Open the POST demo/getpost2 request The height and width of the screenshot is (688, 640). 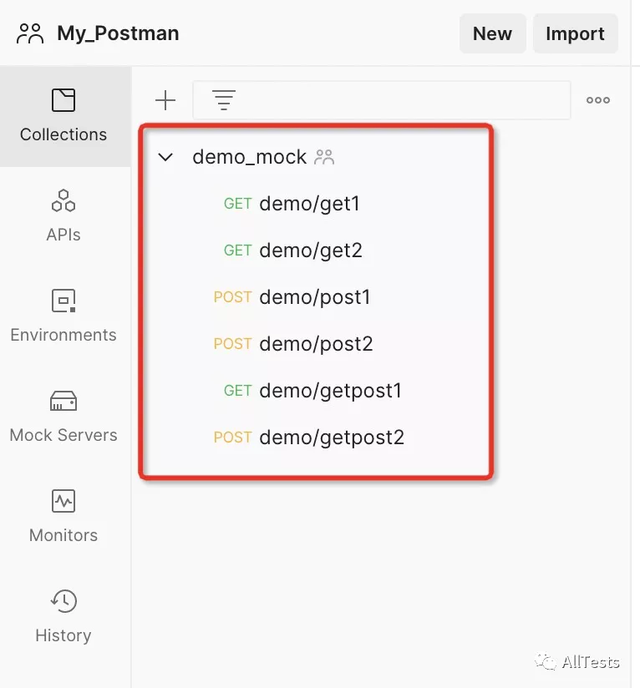[x=309, y=437]
